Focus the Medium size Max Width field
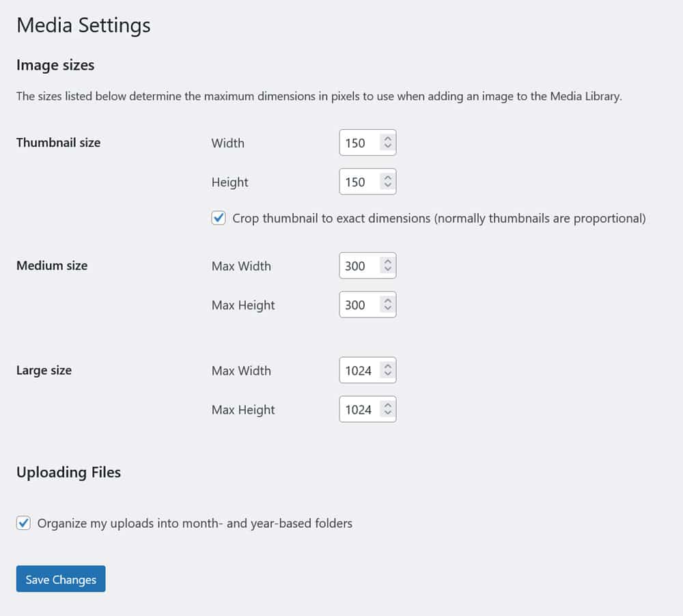This screenshot has width=683, height=616. (359, 266)
